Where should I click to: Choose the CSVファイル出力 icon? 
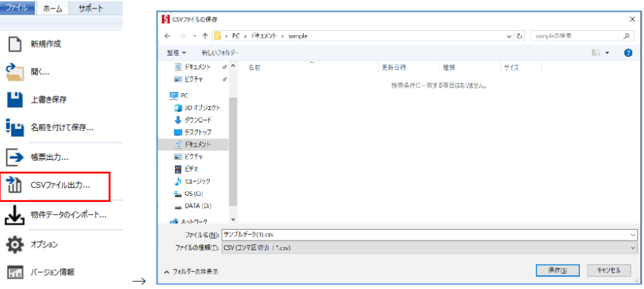(14, 186)
